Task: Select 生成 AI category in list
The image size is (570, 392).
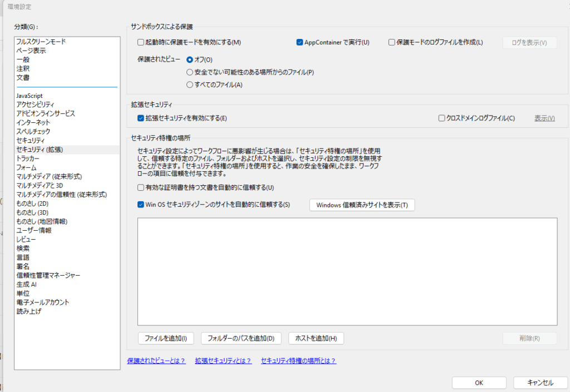Action: point(27,284)
